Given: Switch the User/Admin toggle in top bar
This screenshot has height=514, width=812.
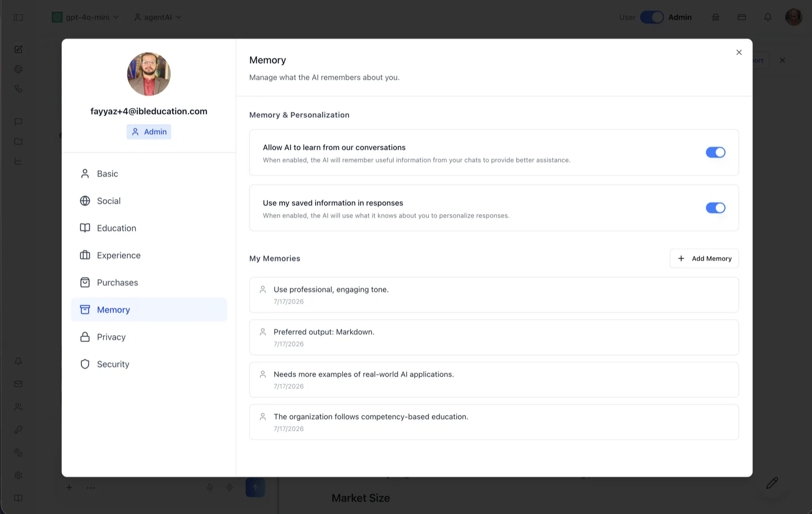Looking at the screenshot, I should tap(652, 17).
